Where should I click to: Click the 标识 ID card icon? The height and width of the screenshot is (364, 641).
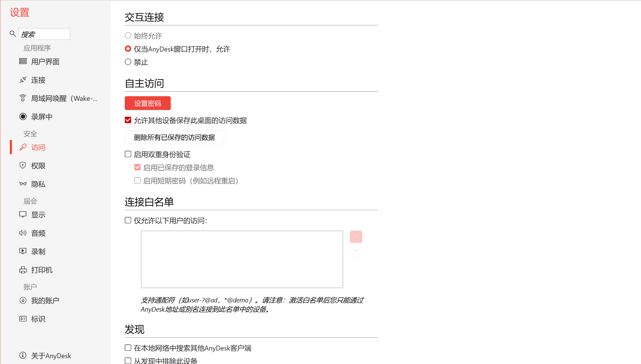click(x=23, y=319)
